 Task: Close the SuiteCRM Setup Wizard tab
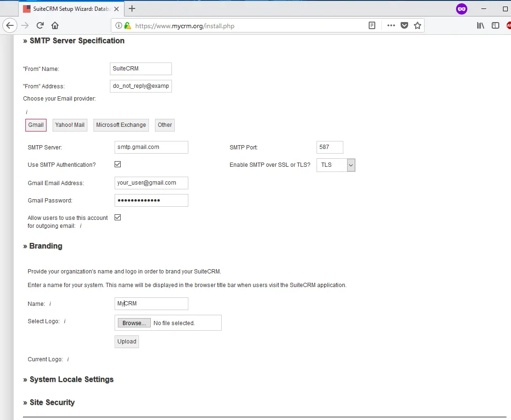click(116, 9)
